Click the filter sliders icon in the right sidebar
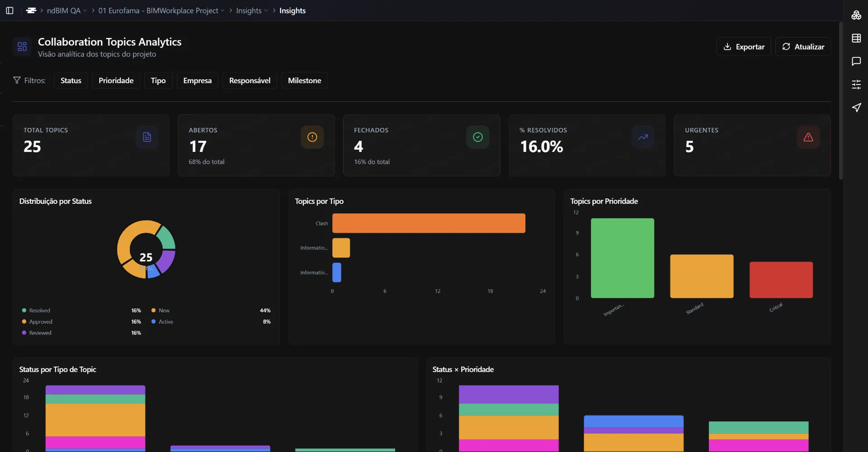 856,85
